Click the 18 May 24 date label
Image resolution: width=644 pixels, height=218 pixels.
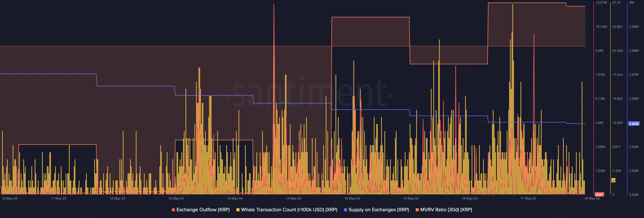(x=592, y=198)
